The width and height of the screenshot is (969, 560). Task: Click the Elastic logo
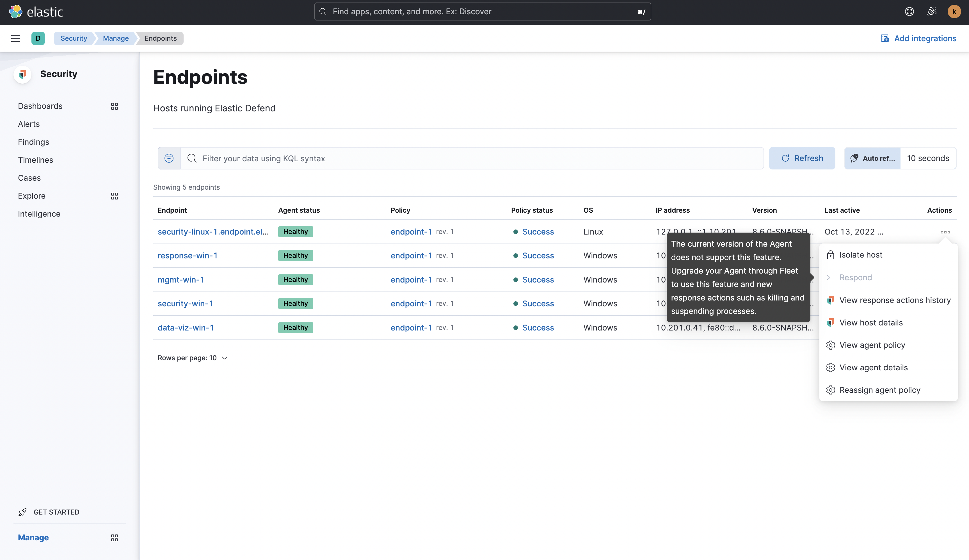coord(36,12)
